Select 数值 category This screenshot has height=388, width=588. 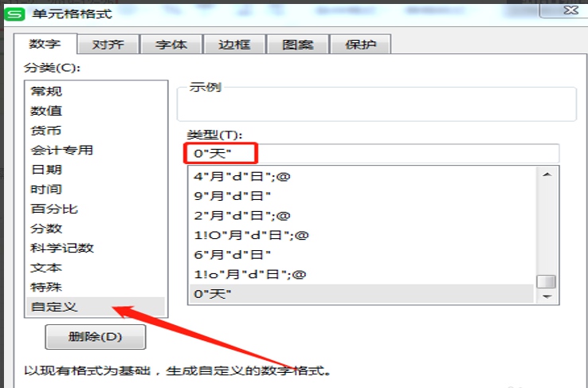(x=96, y=111)
